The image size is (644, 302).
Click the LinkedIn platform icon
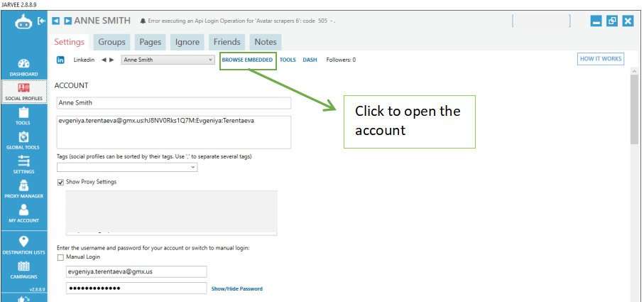[60, 60]
